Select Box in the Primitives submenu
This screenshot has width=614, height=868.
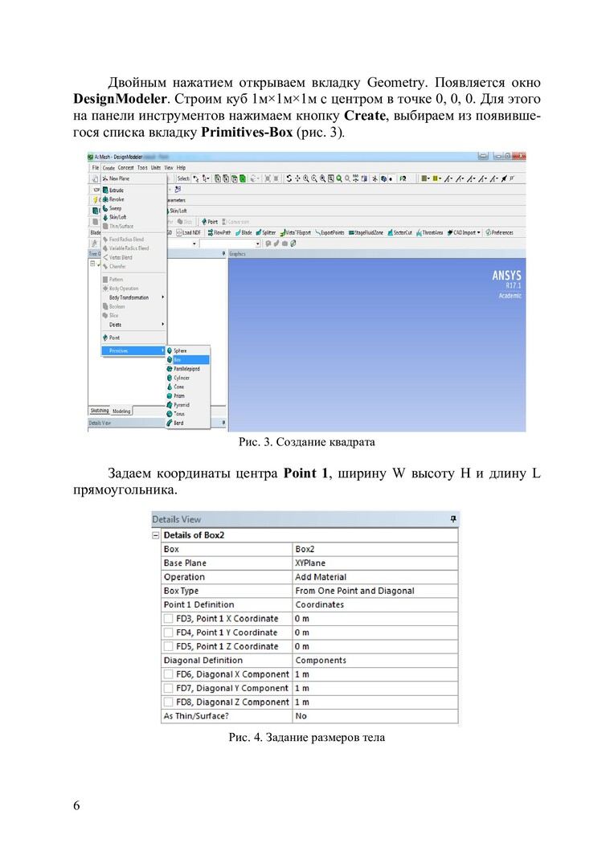tap(178, 359)
